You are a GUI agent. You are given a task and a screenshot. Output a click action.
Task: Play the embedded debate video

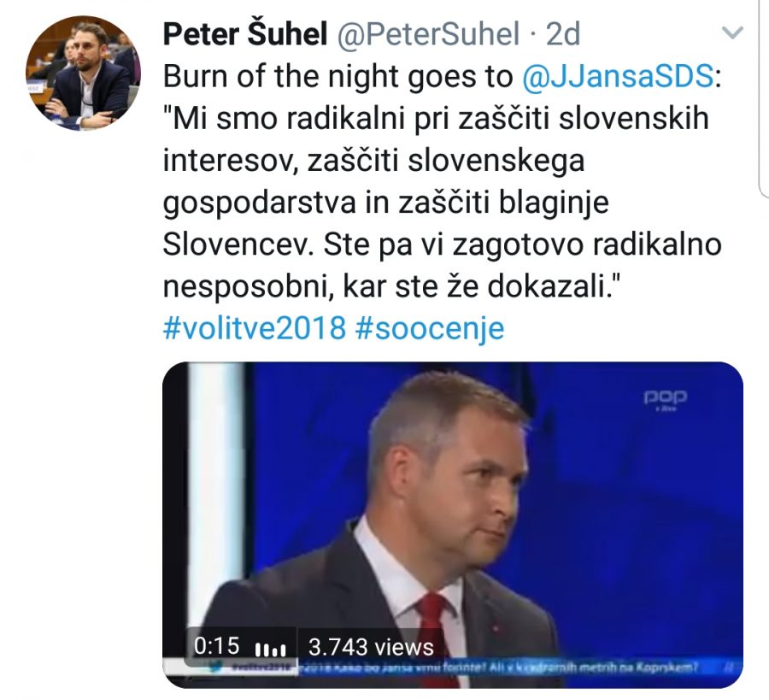tap(453, 525)
